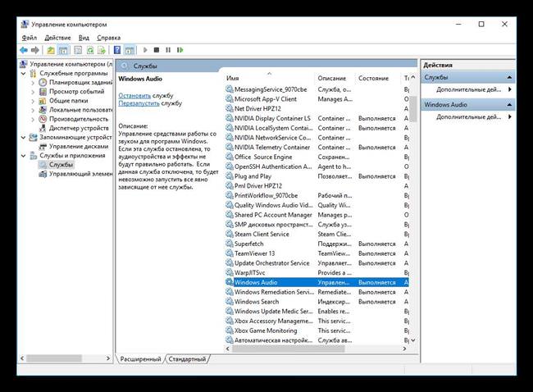Click the Производительность icon in tree
This screenshot has width=533, height=392.
coord(43,119)
